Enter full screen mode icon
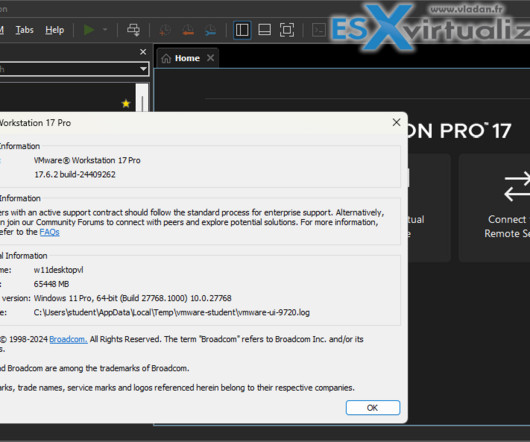530x442 pixels. point(287,30)
